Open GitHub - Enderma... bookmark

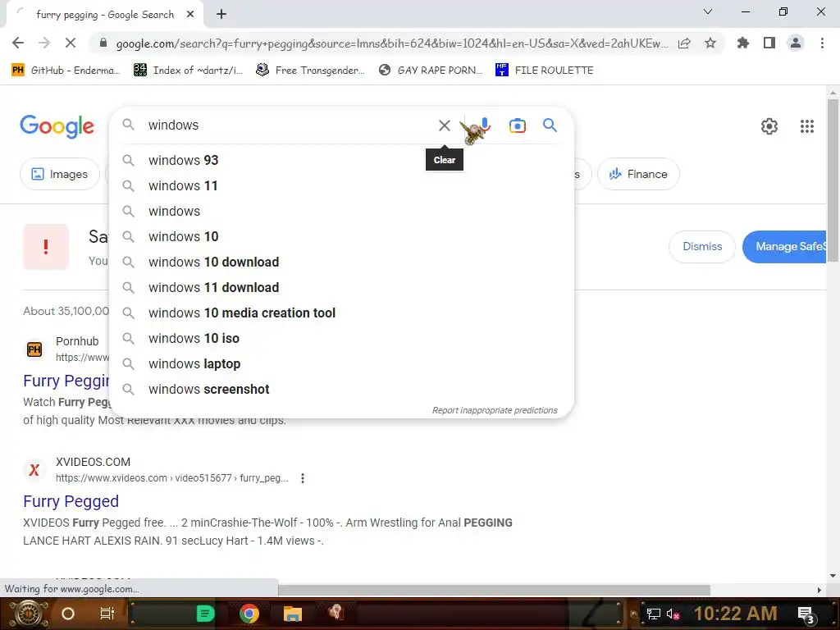click(x=66, y=71)
